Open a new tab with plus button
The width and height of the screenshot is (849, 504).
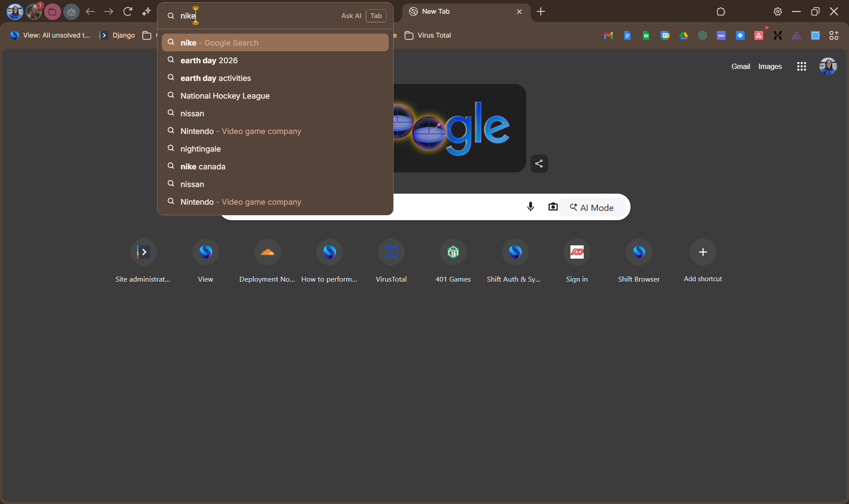[540, 11]
